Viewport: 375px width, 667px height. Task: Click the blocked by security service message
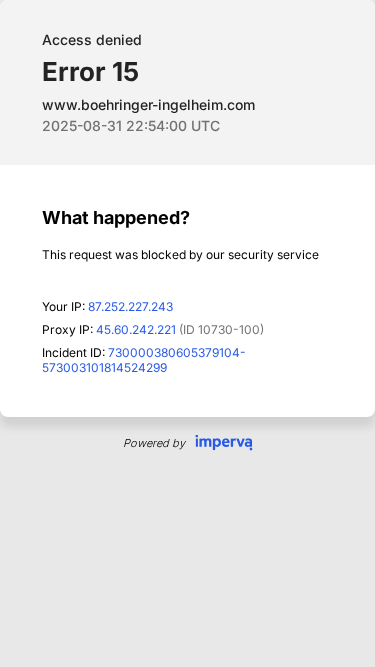180,255
